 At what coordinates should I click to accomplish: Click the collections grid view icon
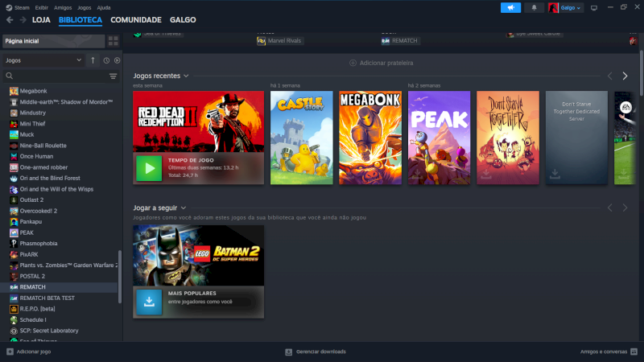click(114, 40)
